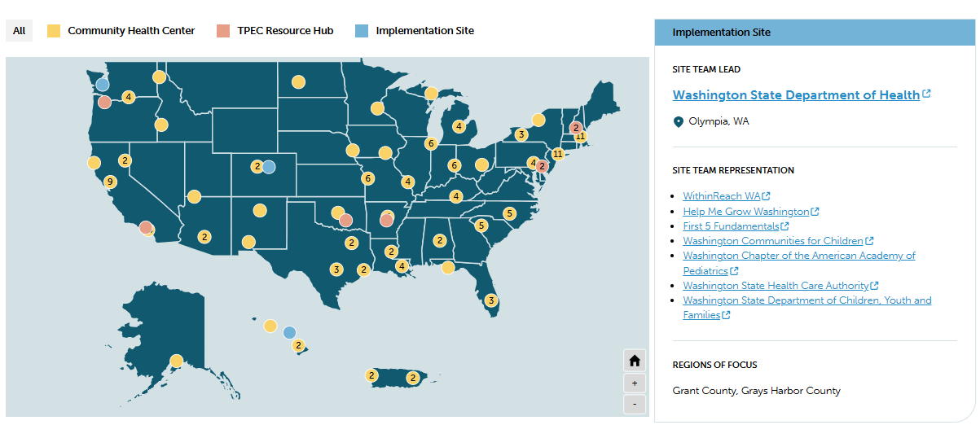This screenshot has height=425, width=980.
Task: Open the eastern Puerto Rico cluster of 2
Action: [x=413, y=378]
